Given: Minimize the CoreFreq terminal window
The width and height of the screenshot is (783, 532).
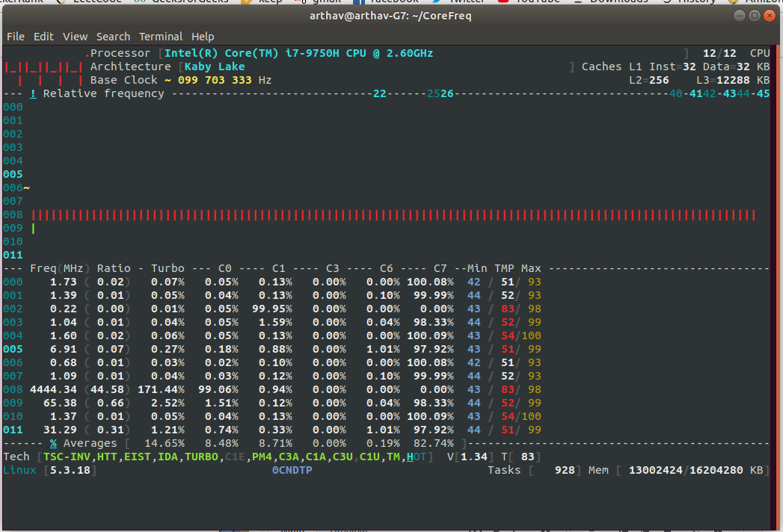Looking at the screenshot, I should click(x=740, y=16).
